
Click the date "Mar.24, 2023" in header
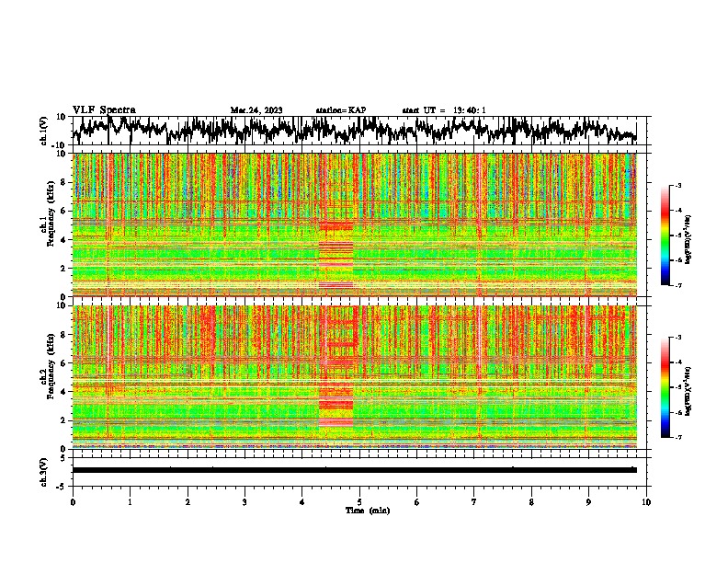point(256,110)
